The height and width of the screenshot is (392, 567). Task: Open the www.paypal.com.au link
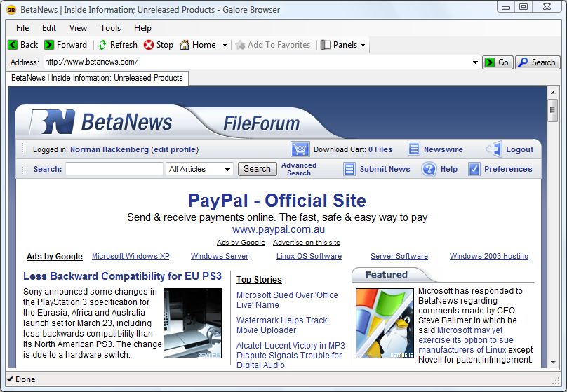coord(279,229)
